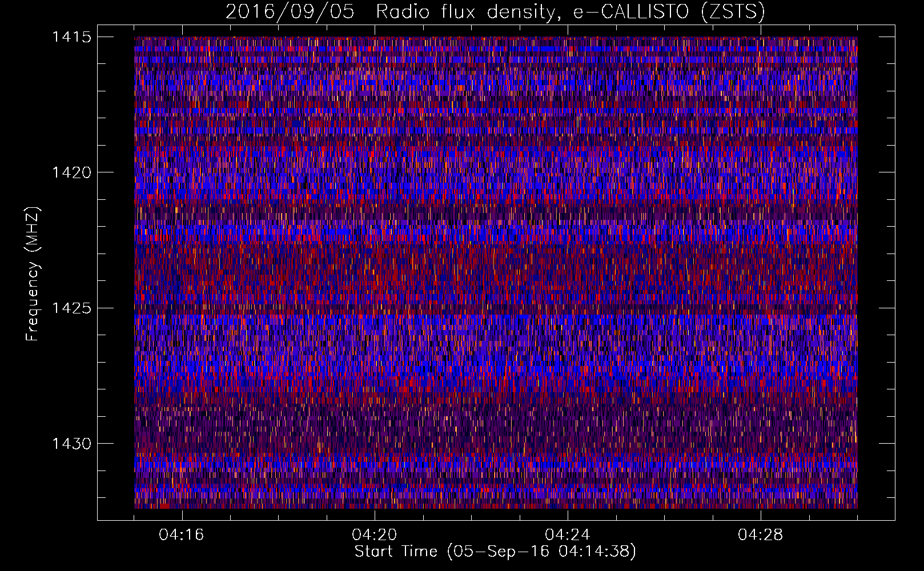Click the 1420 frequency tick label
Image resolution: width=924 pixels, height=571 pixels.
71,172
